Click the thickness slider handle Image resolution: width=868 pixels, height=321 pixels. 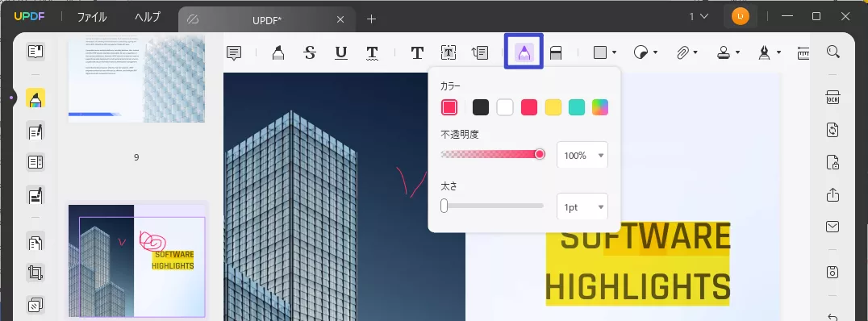pos(444,206)
